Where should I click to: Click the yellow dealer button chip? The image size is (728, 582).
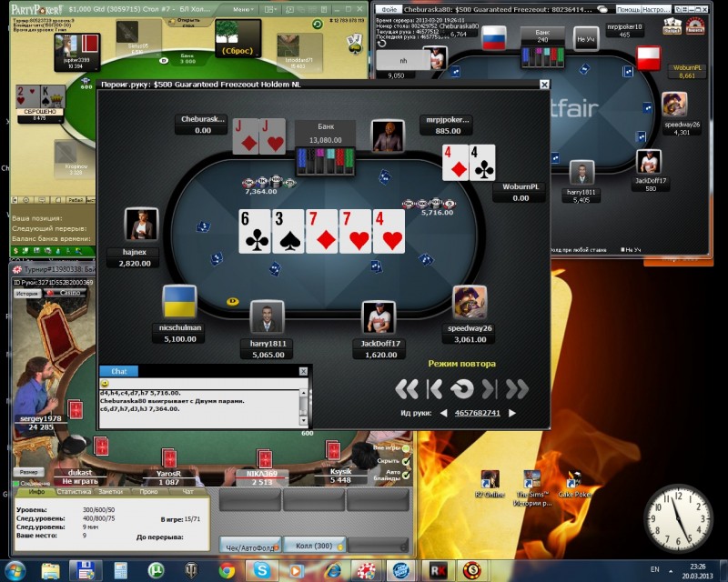(x=233, y=302)
